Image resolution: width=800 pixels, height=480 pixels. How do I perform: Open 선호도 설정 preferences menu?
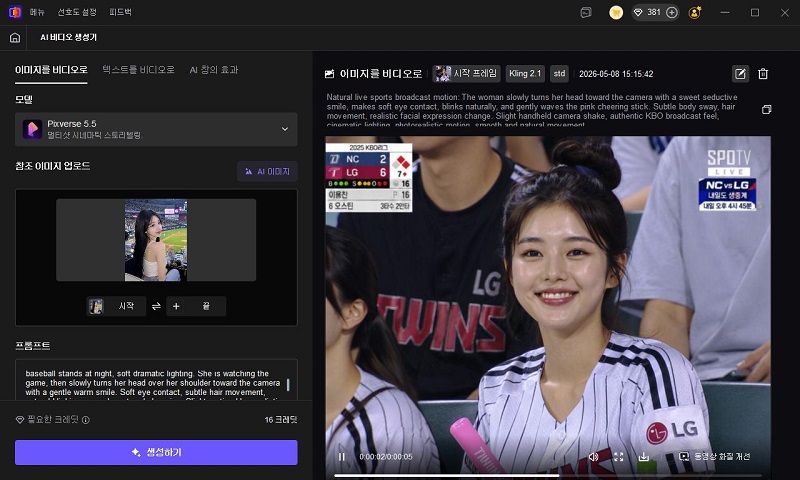point(77,12)
